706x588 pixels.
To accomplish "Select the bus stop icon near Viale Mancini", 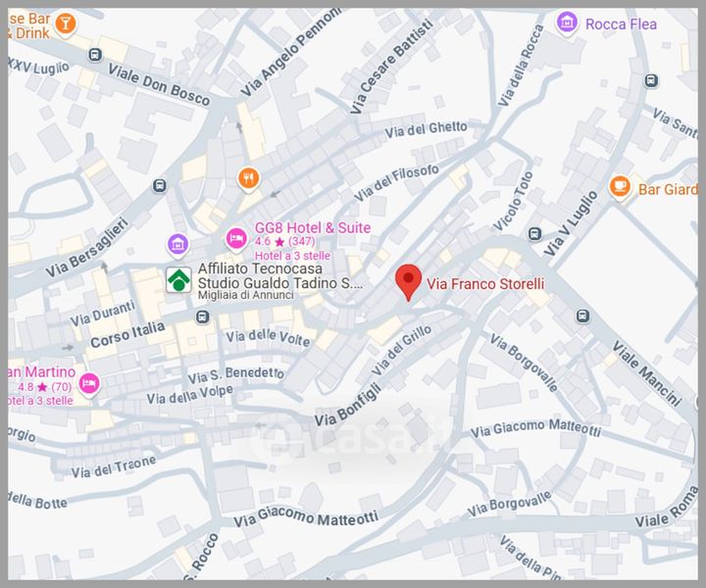I will click(583, 316).
